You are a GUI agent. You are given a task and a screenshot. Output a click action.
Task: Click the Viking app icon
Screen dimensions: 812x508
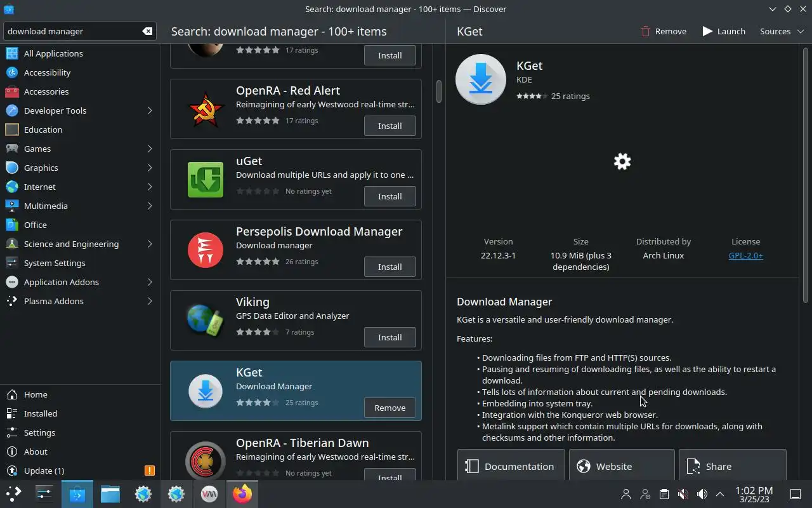coord(206,321)
